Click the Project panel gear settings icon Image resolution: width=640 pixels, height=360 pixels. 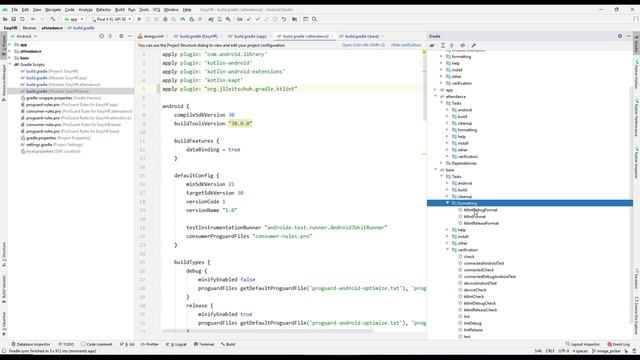click(121, 36)
